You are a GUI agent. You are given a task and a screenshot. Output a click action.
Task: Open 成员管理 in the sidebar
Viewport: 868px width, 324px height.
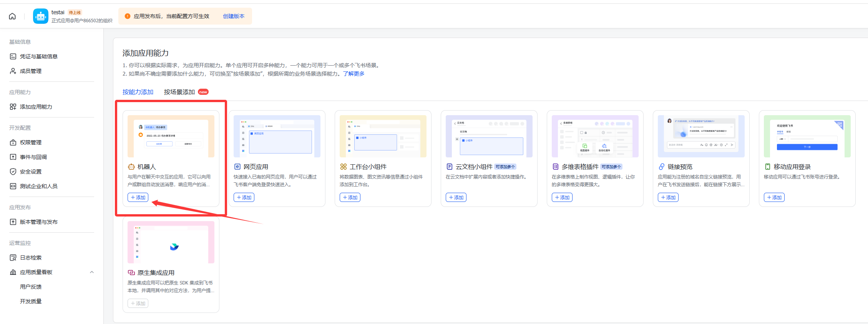coord(31,71)
